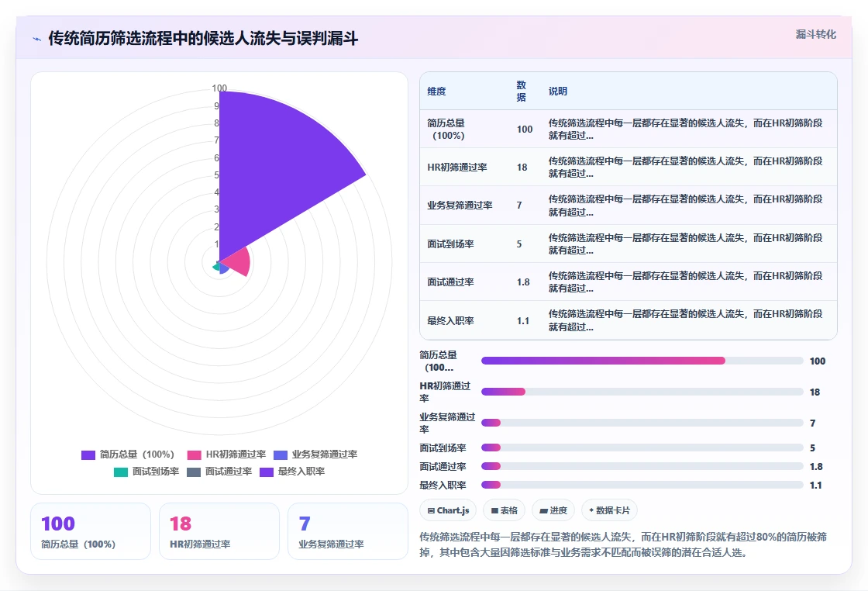The height and width of the screenshot is (591, 868).
Task: Toggle the 简历总量（100%）legend item
Action: click(x=128, y=454)
